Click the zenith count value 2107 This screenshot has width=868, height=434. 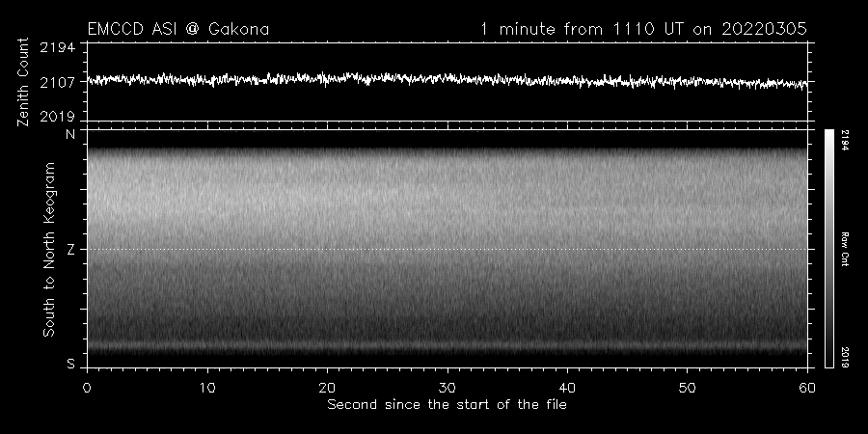click(x=57, y=83)
